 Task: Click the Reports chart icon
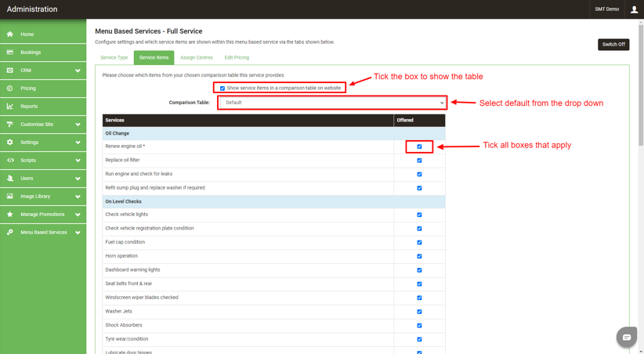coord(10,107)
